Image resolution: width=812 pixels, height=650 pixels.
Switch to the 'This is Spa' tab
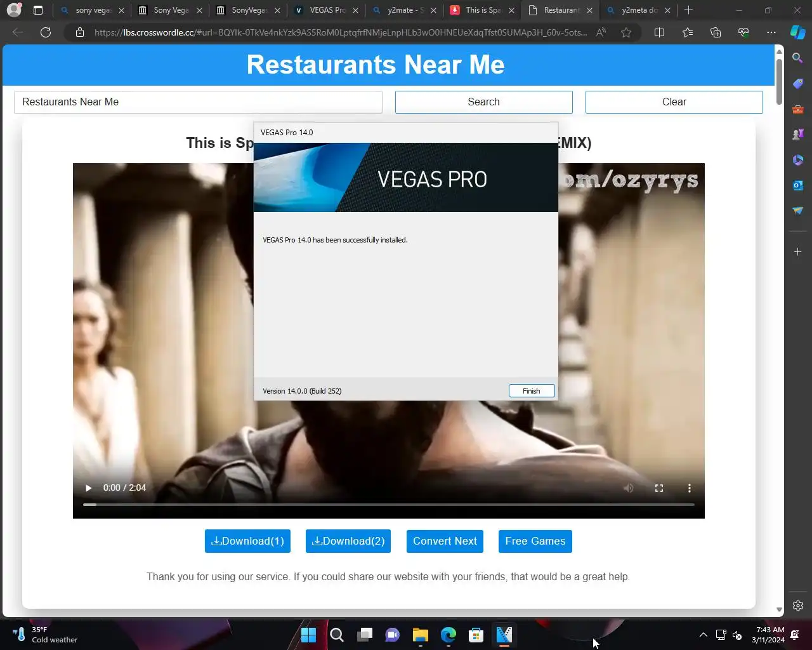pyautogui.click(x=483, y=10)
